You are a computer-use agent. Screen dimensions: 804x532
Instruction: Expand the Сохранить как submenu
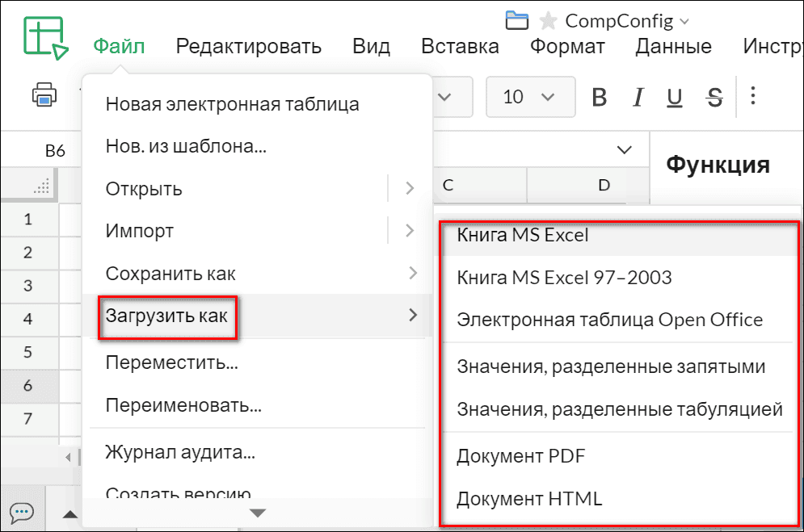[174, 273]
